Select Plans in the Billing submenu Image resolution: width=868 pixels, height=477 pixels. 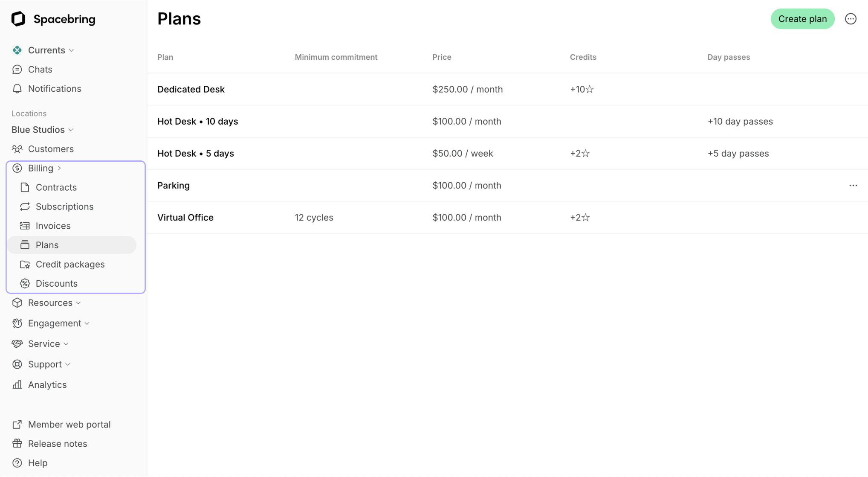coord(72,245)
